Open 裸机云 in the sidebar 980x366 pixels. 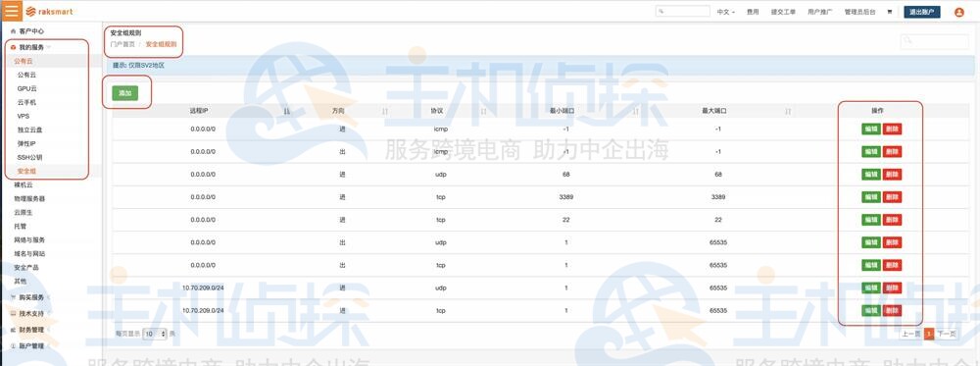tap(24, 184)
